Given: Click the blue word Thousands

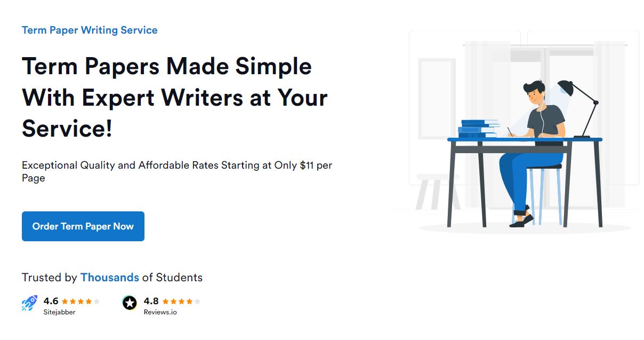Looking at the screenshot, I should pos(109,278).
